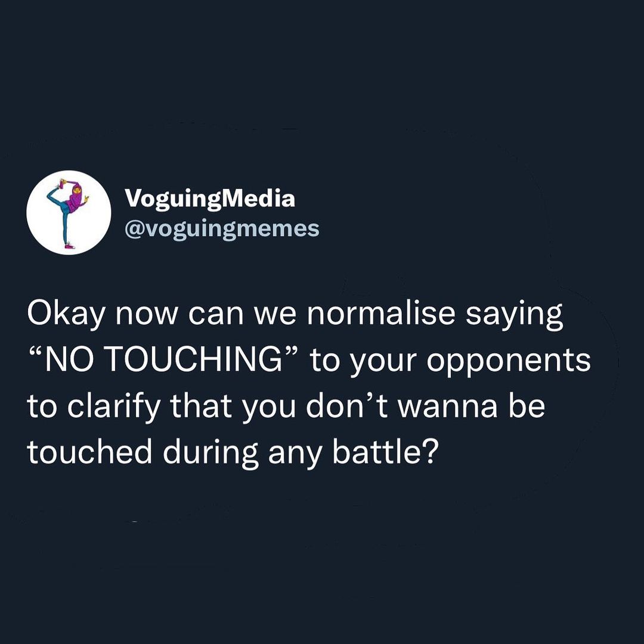
Task: Open the @voguingmemes handle
Action: point(222,228)
